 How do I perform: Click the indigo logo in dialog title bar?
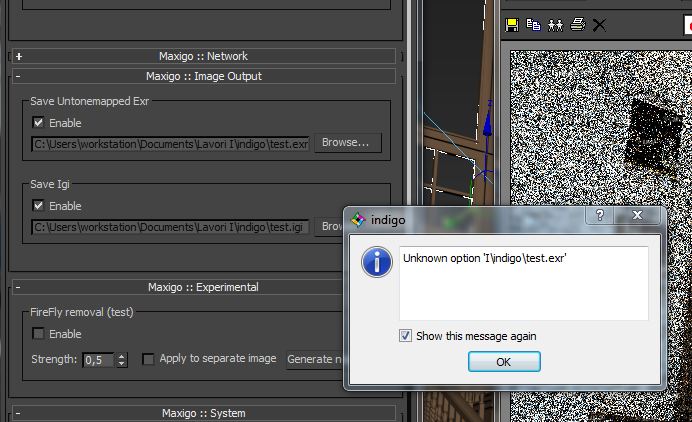coord(359,219)
